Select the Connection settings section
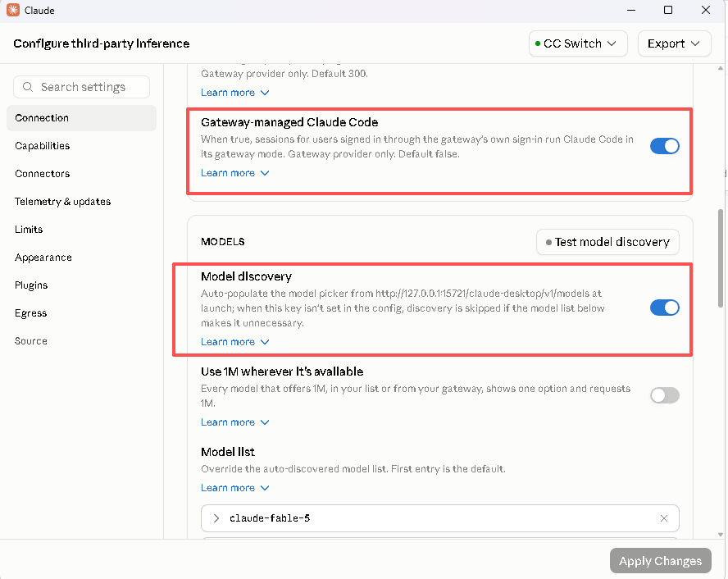 point(81,118)
